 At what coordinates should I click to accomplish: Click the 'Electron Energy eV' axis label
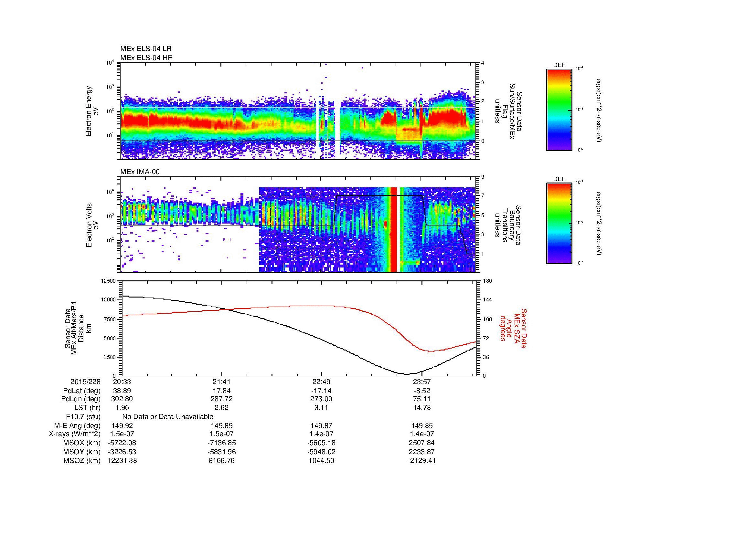point(92,111)
